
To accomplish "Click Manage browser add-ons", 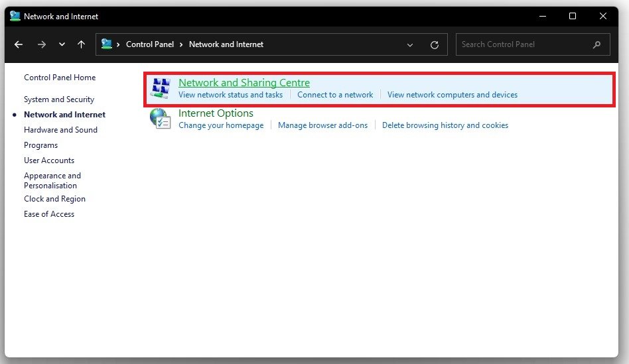I will coord(322,125).
